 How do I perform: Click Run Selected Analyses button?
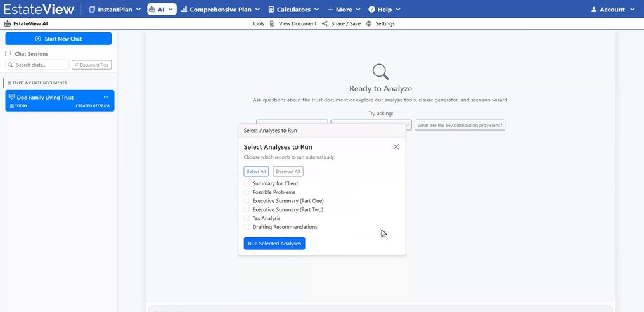tap(274, 244)
